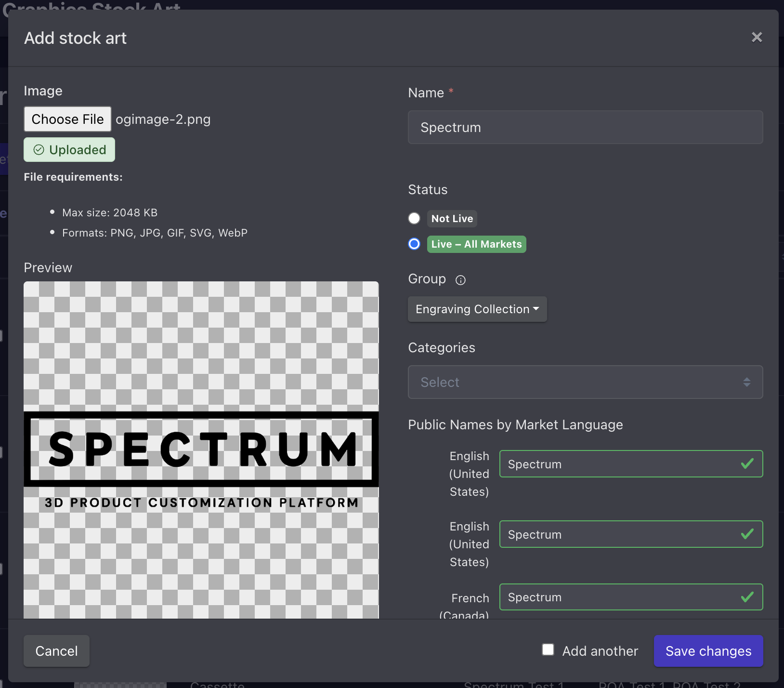784x688 pixels.
Task: Click the File requirements: label
Action: (73, 177)
